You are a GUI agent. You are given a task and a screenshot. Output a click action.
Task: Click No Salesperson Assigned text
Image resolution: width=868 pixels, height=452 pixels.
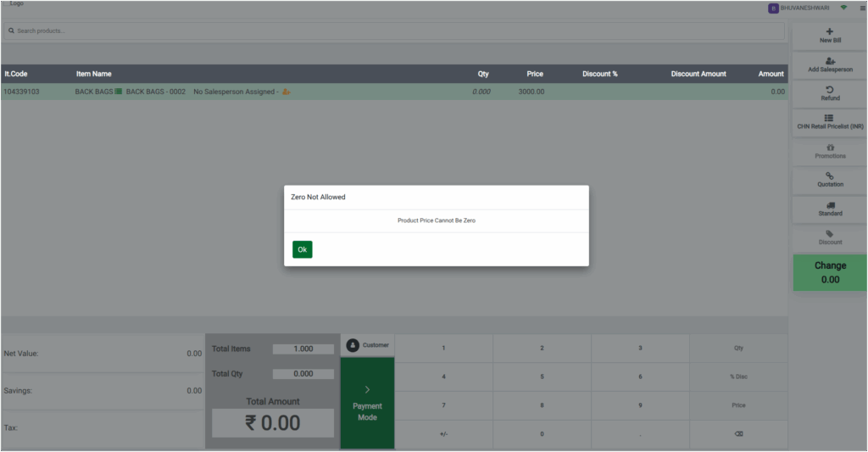tap(234, 92)
